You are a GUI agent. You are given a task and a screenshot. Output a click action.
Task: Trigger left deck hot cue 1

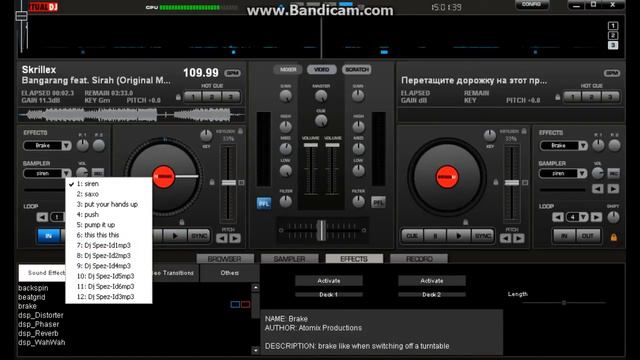point(193,97)
